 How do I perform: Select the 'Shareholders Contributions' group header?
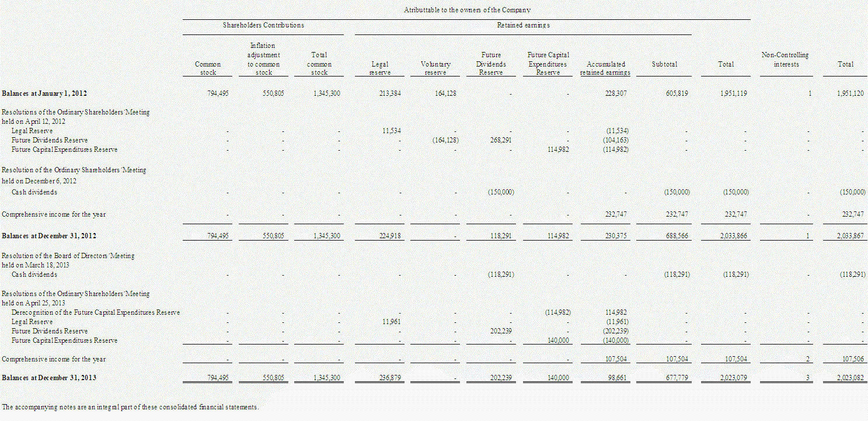(263, 25)
